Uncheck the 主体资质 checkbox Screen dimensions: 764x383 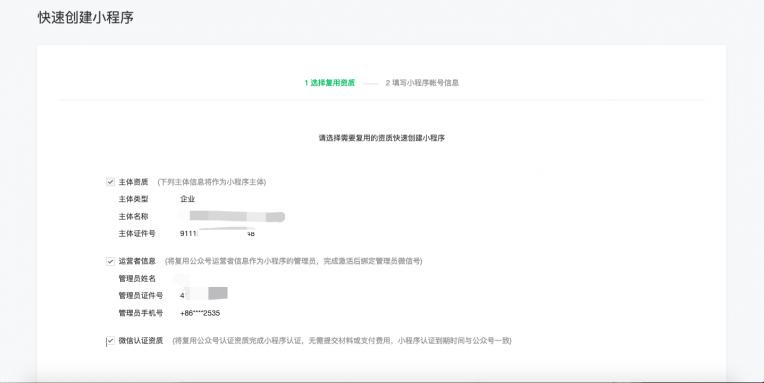[x=111, y=182]
